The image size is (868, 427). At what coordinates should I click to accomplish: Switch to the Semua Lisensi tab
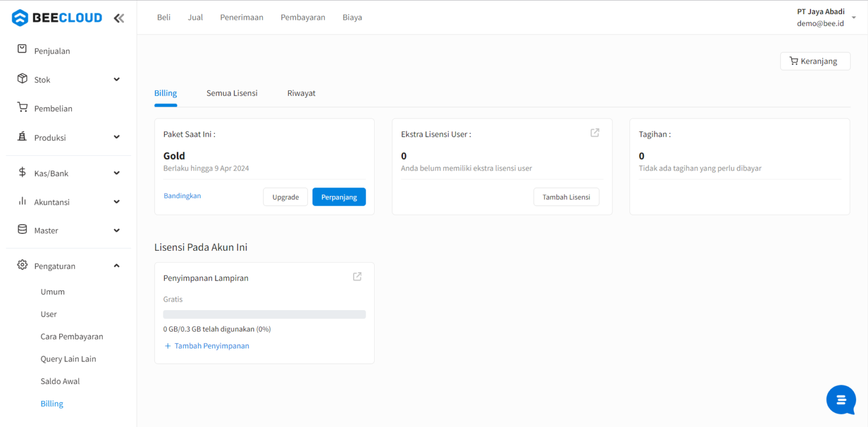232,93
